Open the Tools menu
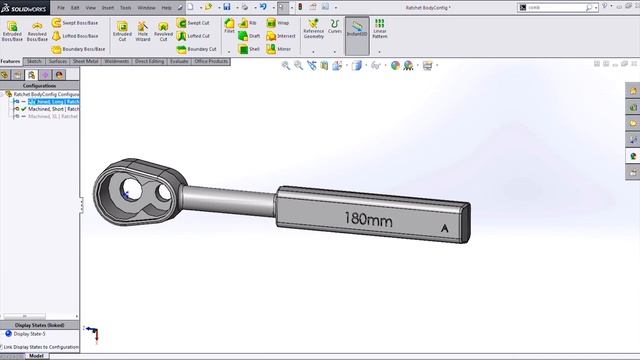This screenshot has width=640, height=360. coord(126,8)
